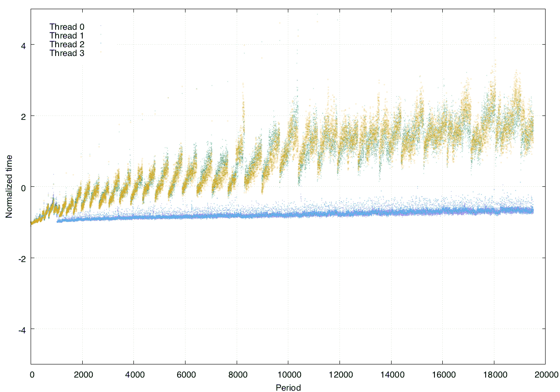Click the Thread 3 legend label
Screen dimensions: 560x392
[67, 53]
